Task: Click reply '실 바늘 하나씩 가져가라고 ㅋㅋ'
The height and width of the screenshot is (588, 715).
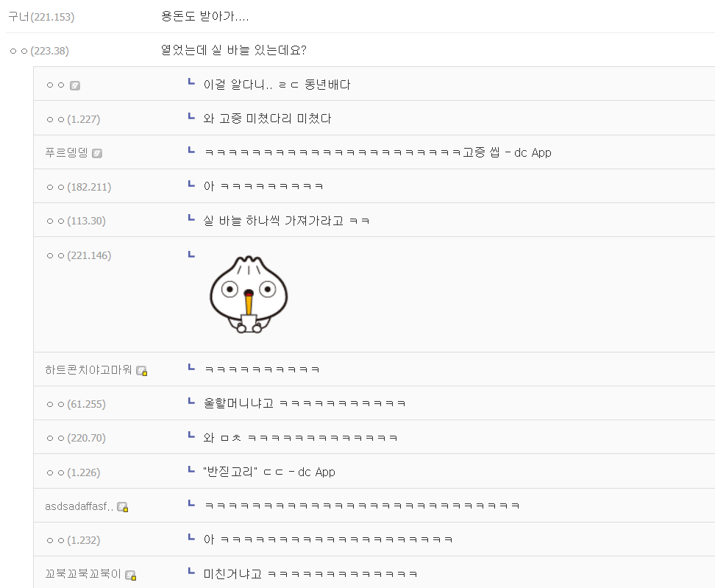Action: click(286, 221)
